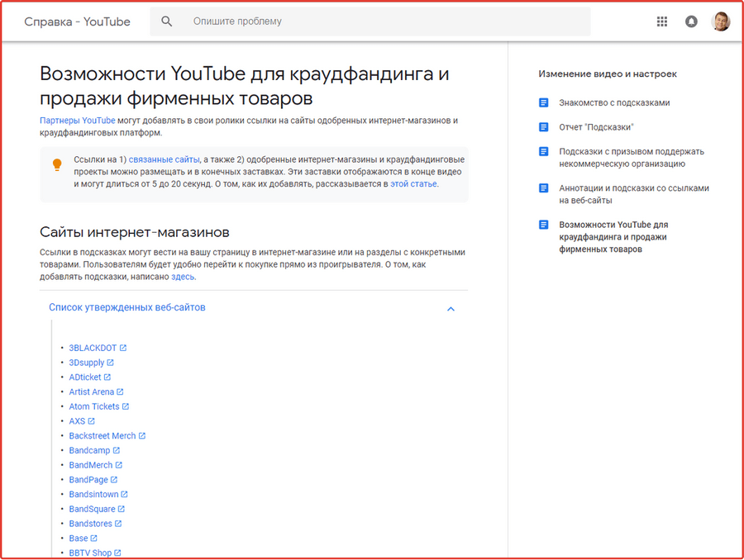Click article icon beside некоммерческую организацию item
744x560 pixels.
(x=544, y=151)
